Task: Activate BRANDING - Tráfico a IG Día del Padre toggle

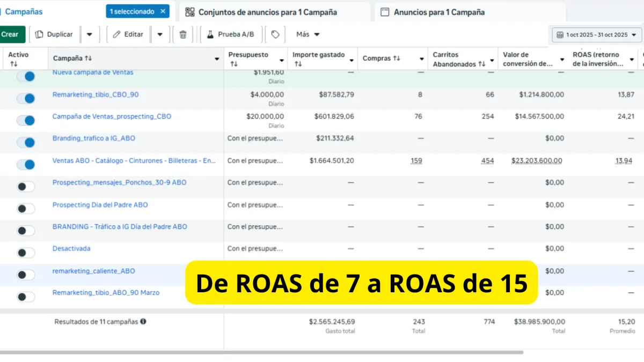Action: tap(25, 231)
